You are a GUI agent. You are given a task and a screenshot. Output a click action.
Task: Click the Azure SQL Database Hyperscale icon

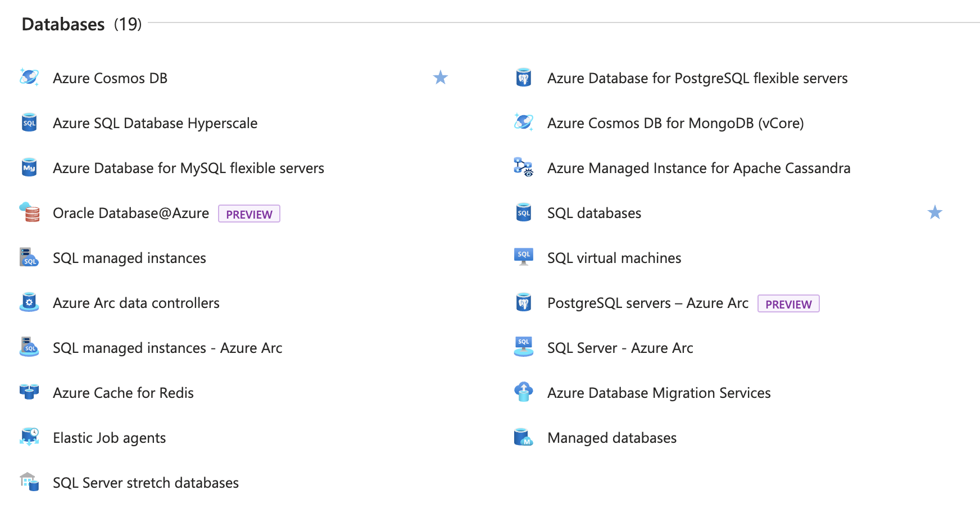point(29,123)
